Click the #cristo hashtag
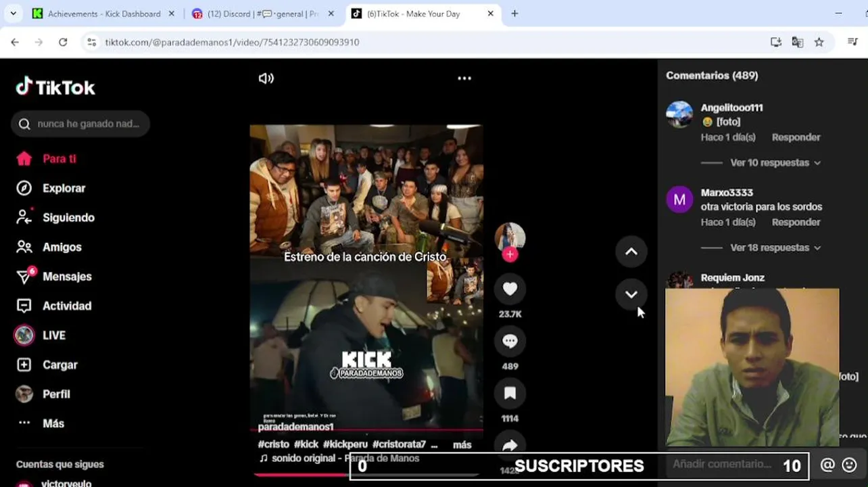Screen dimensions: 868x487 [x=273, y=445]
